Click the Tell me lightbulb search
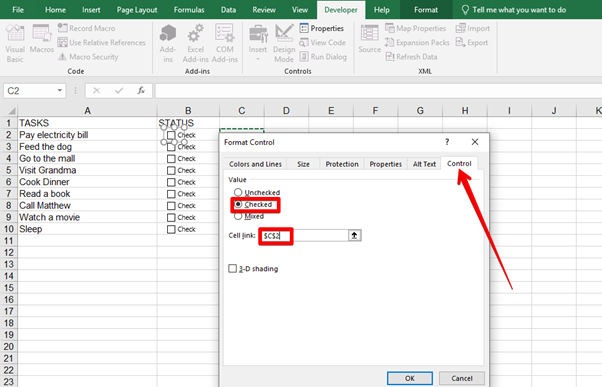This screenshot has height=387, width=602. pyautogui.click(x=513, y=10)
